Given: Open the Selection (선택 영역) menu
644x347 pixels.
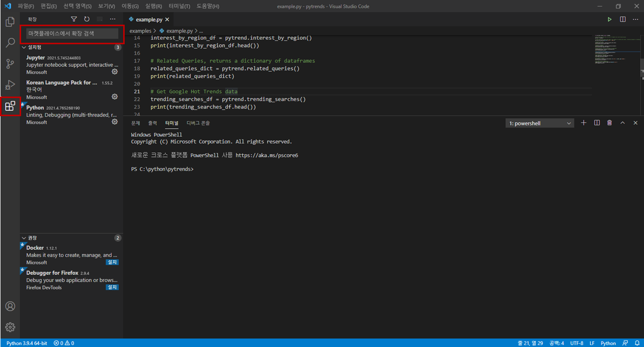Looking at the screenshot, I should pyautogui.click(x=77, y=6).
